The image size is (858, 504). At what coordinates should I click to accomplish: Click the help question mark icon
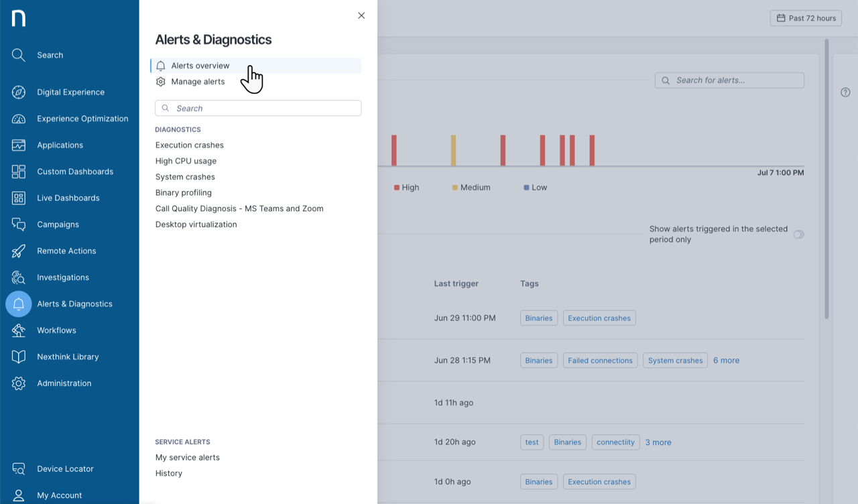pos(845,92)
